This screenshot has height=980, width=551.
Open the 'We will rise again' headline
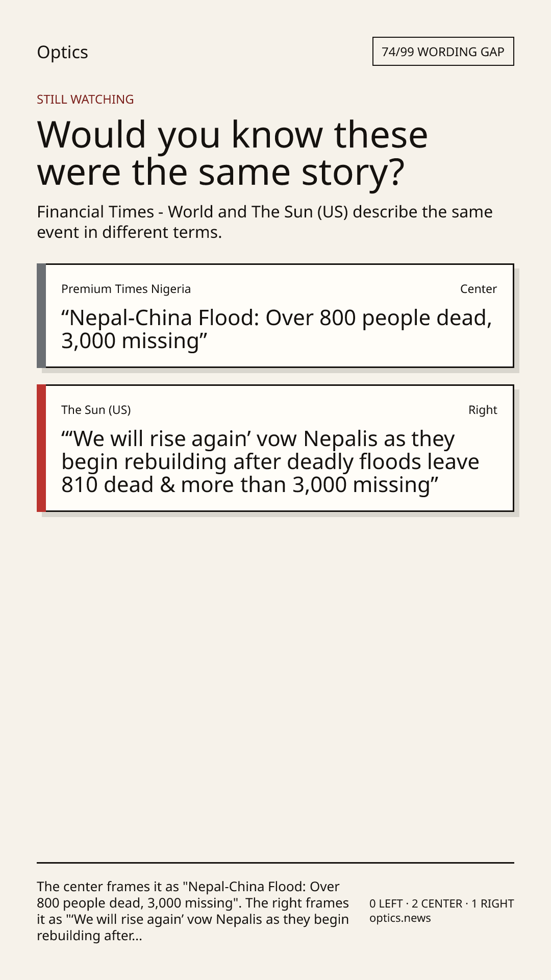270,462
